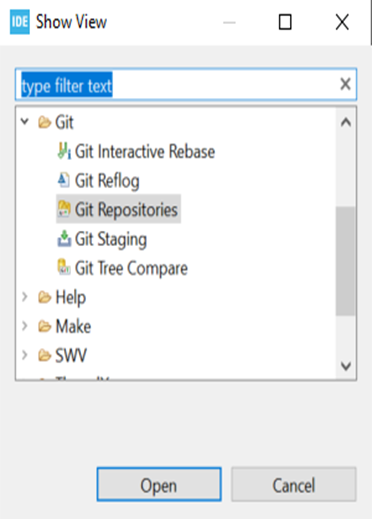Click the scrollbar down arrow
372x519 pixels.
coord(346,366)
